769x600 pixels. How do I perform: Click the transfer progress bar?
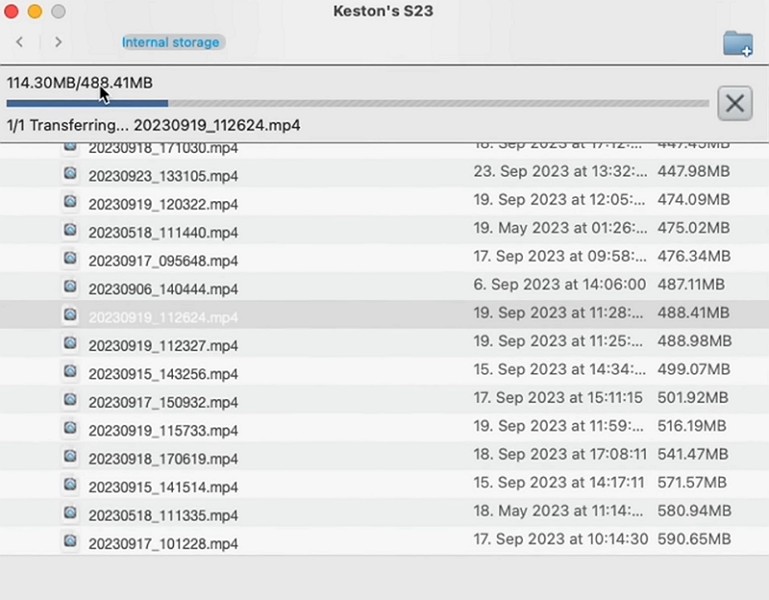pos(358,104)
